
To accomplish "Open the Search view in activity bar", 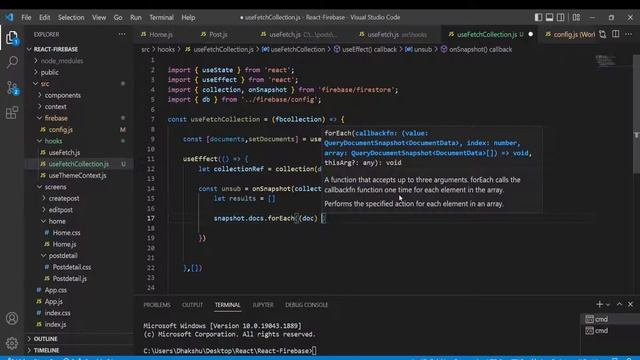I will click(12, 62).
